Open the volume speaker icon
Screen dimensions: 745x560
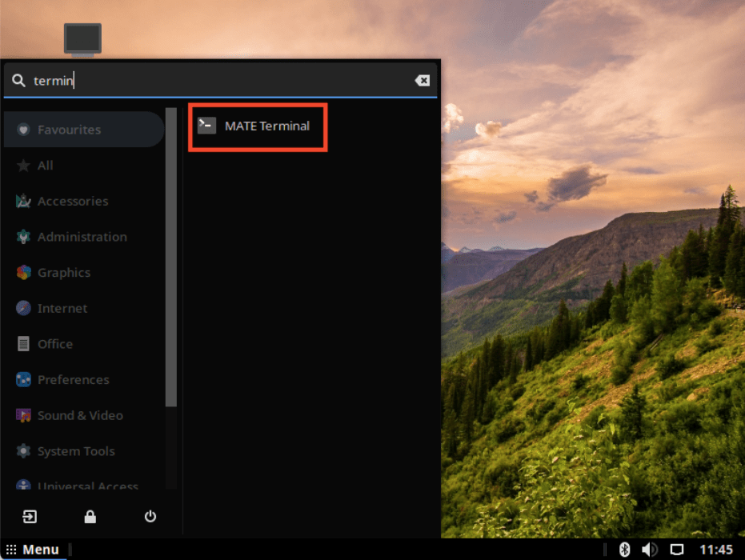click(649, 550)
